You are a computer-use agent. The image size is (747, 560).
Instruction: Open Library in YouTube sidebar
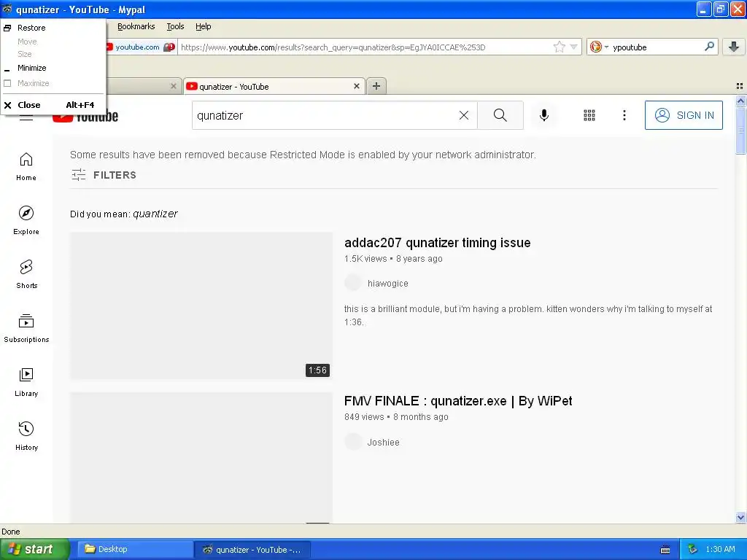coord(26,382)
